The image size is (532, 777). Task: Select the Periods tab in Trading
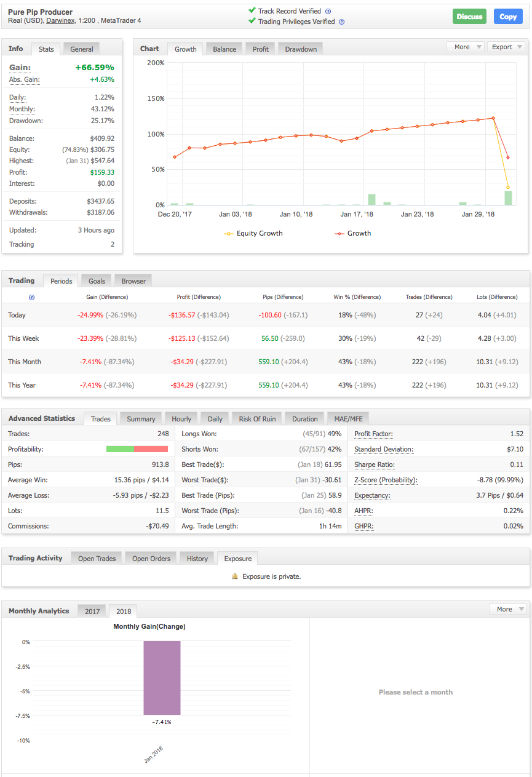coord(62,281)
